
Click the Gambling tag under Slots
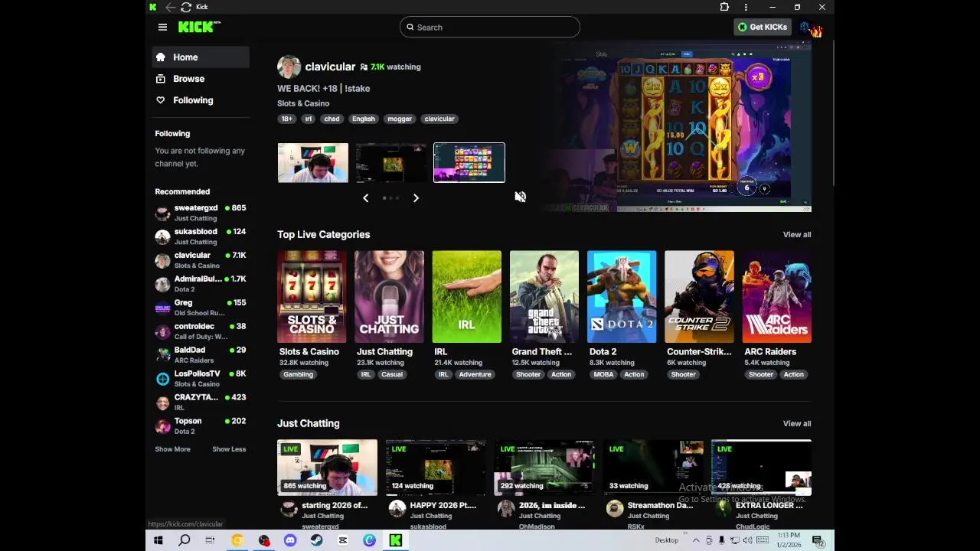click(299, 374)
